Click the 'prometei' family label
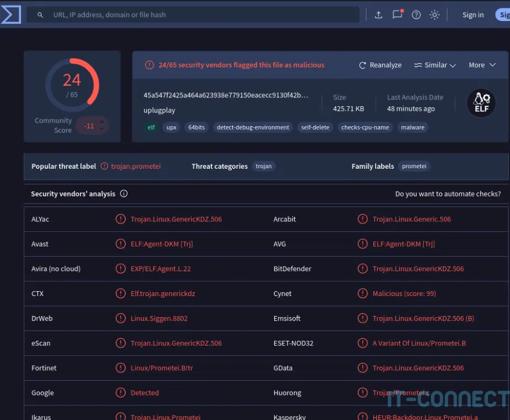 pyautogui.click(x=414, y=166)
